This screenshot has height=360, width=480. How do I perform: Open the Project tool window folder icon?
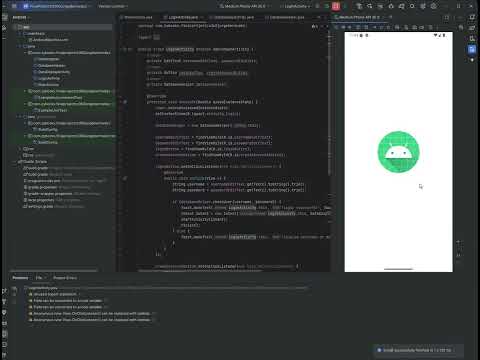[5, 17]
